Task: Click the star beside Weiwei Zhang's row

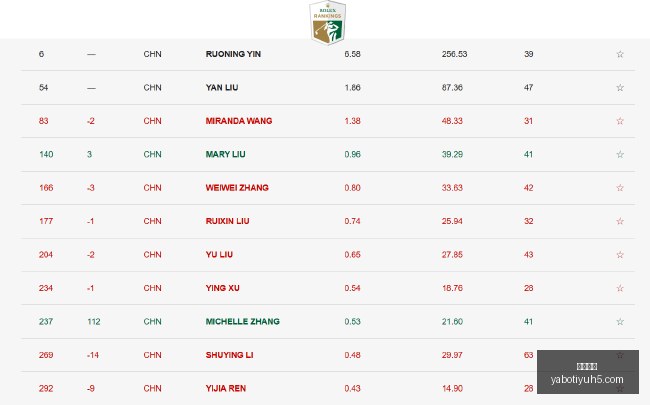Action: [x=620, y=188]
